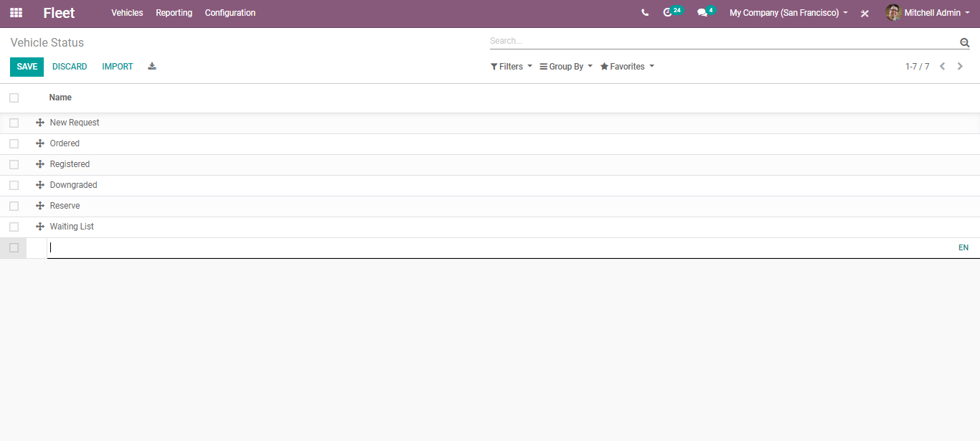Click the search magnifier icon
980x441 pixels.
pos(964,42)
